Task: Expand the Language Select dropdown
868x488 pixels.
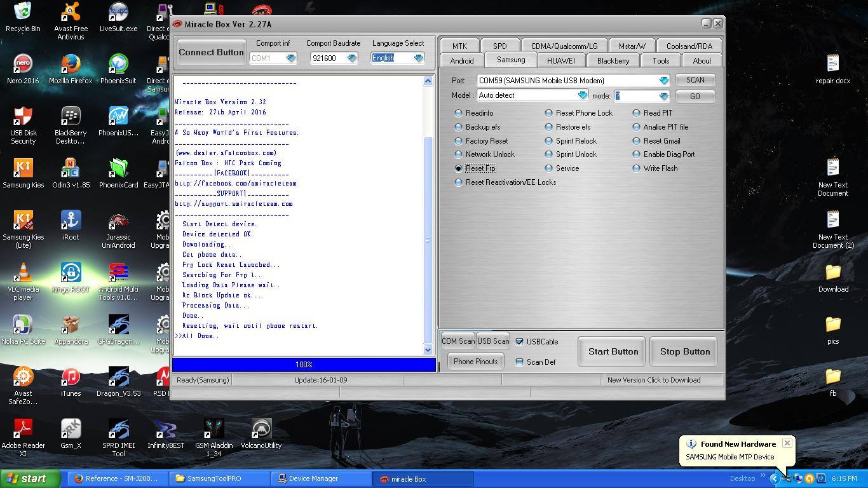Action: coord(418,58)
